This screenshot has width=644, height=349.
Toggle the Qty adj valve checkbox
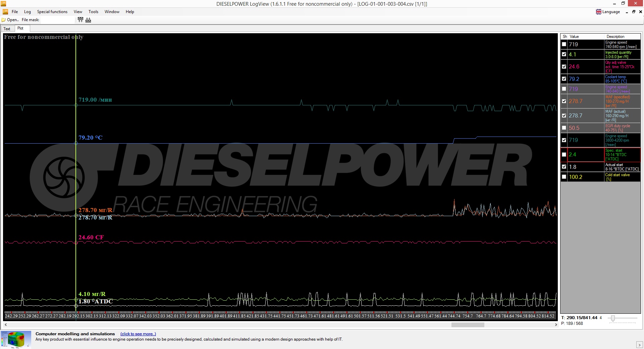tap(564, 66)
